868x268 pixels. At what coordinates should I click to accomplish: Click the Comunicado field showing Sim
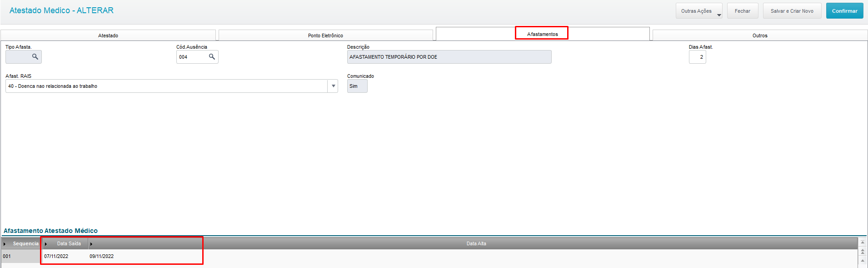(357, 86)
